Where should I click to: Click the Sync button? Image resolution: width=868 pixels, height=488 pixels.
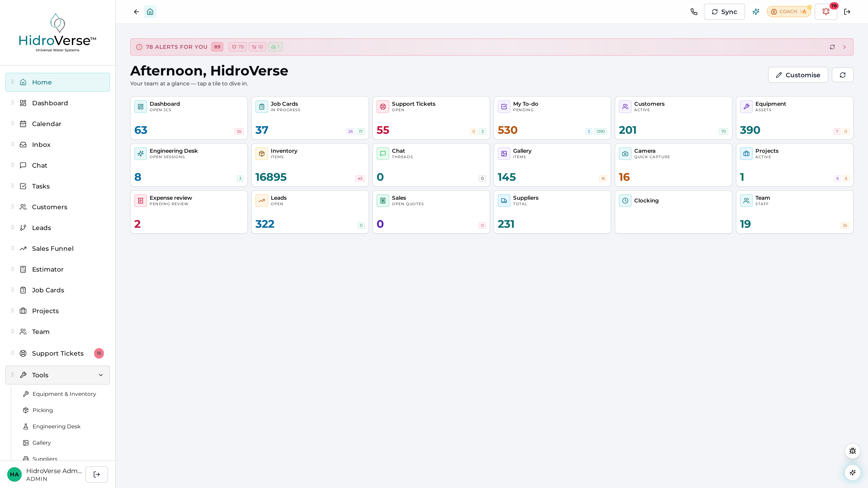[724, 12]
